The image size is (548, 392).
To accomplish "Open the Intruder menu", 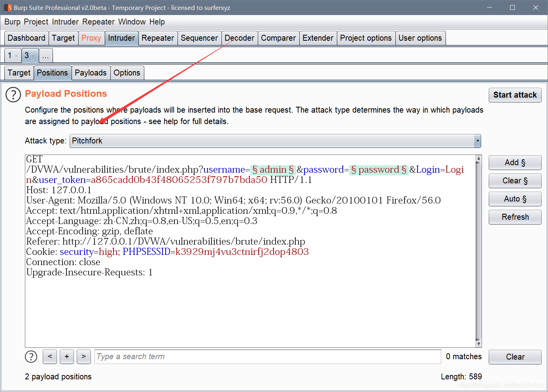I will [65, 22].
